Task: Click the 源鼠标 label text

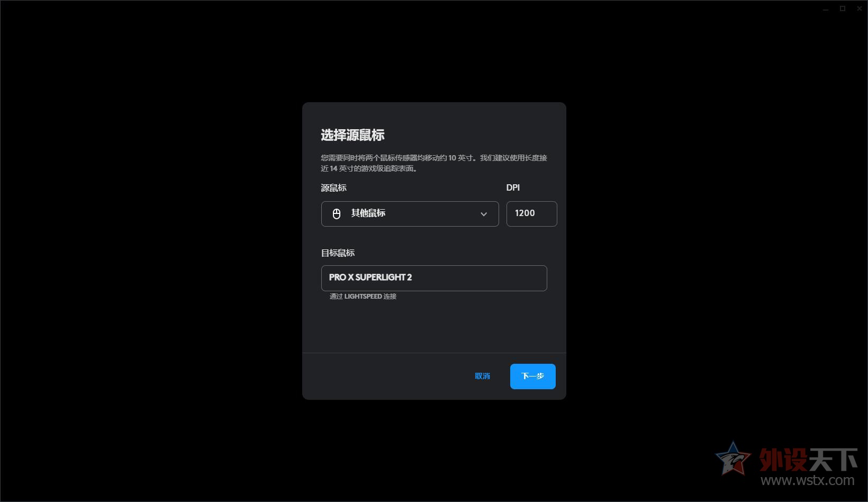Action: (333, 188)
